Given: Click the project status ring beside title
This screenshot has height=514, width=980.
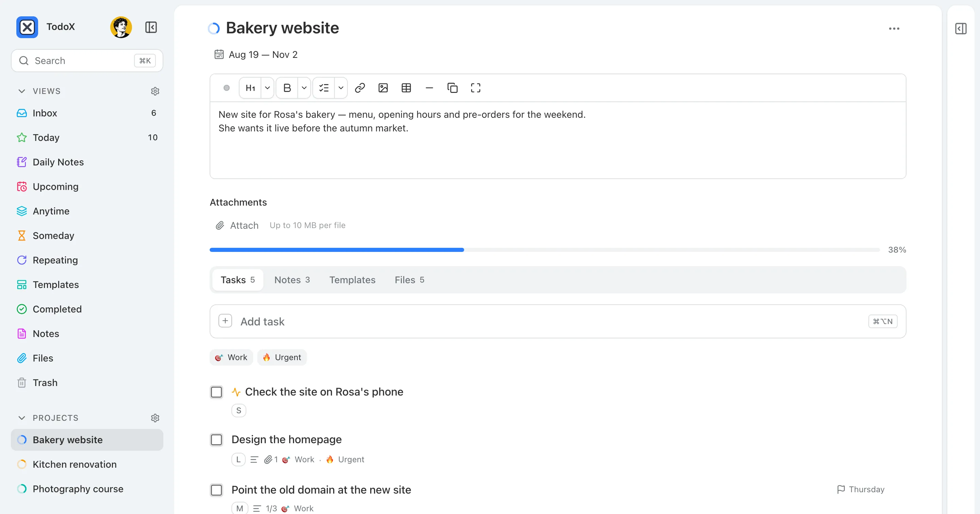Looking at the screenshot, I should click(x=214, y=28).
